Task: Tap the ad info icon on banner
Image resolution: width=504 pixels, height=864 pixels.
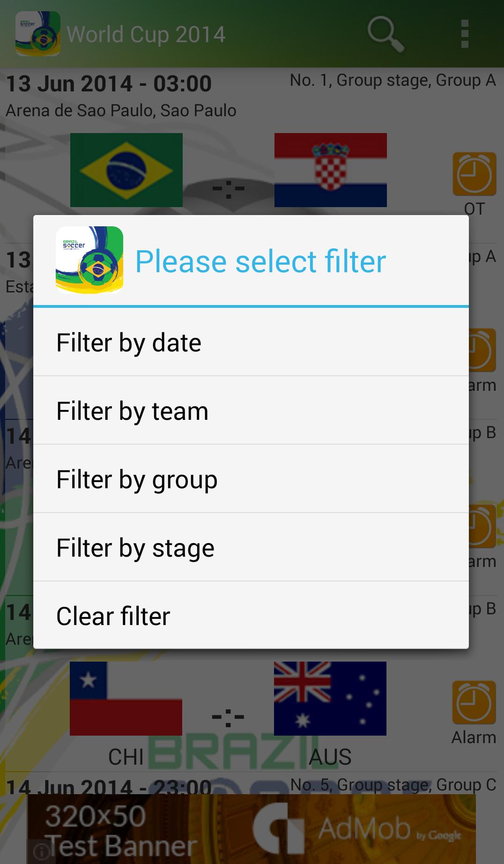Action: 41,851
